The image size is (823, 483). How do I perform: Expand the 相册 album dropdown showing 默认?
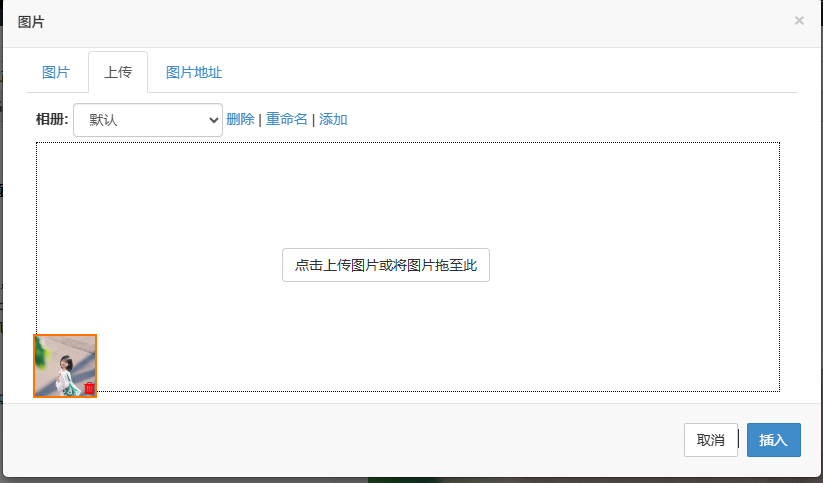(x=148, y=120)
